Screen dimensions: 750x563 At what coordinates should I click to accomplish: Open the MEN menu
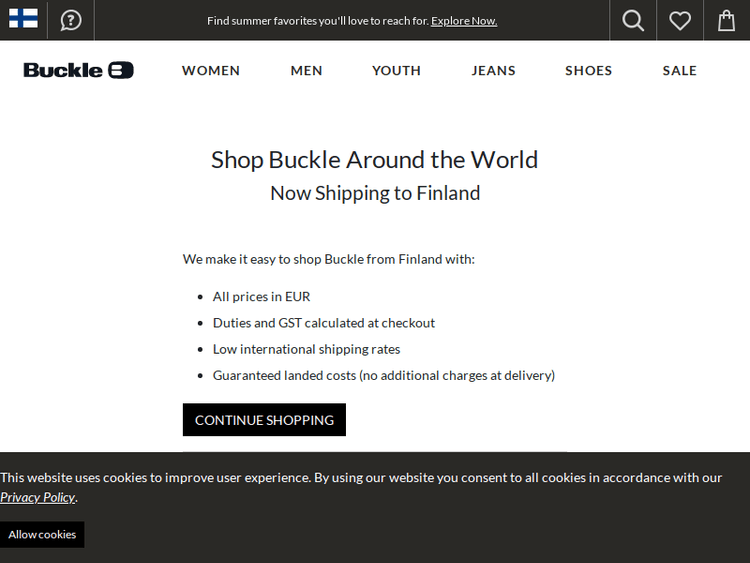[306, 70]
